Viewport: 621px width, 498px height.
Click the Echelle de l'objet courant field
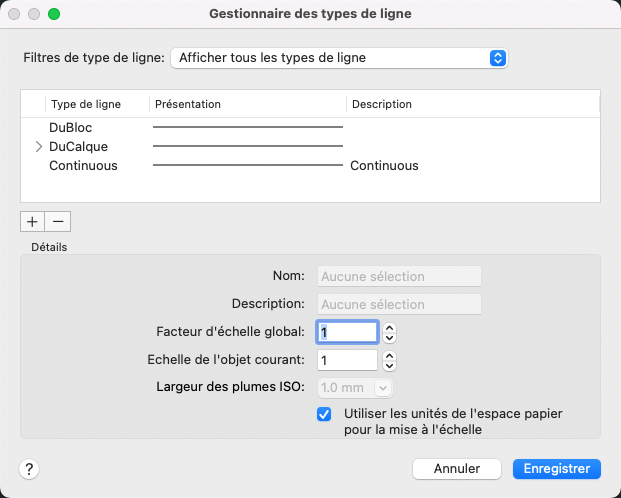click(347, 360)
